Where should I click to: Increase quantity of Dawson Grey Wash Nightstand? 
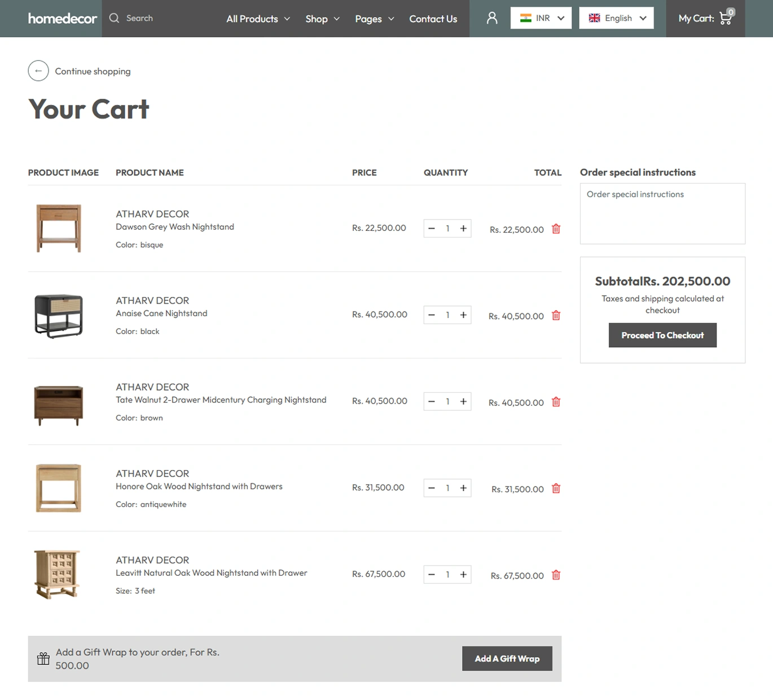[463, 229]
